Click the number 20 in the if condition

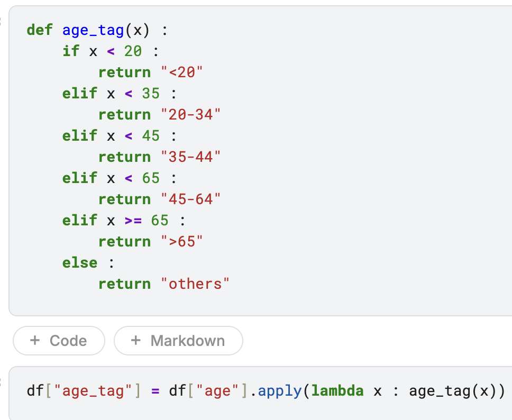pos(133,51)
